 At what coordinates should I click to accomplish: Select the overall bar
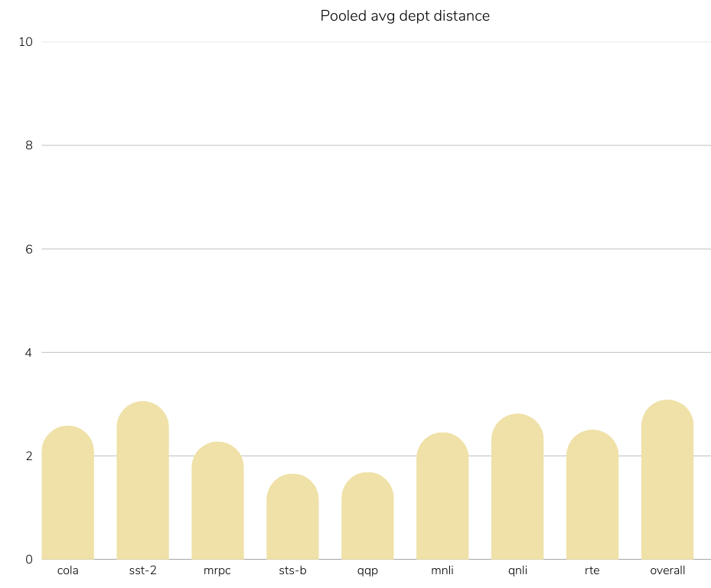[667, 481]
